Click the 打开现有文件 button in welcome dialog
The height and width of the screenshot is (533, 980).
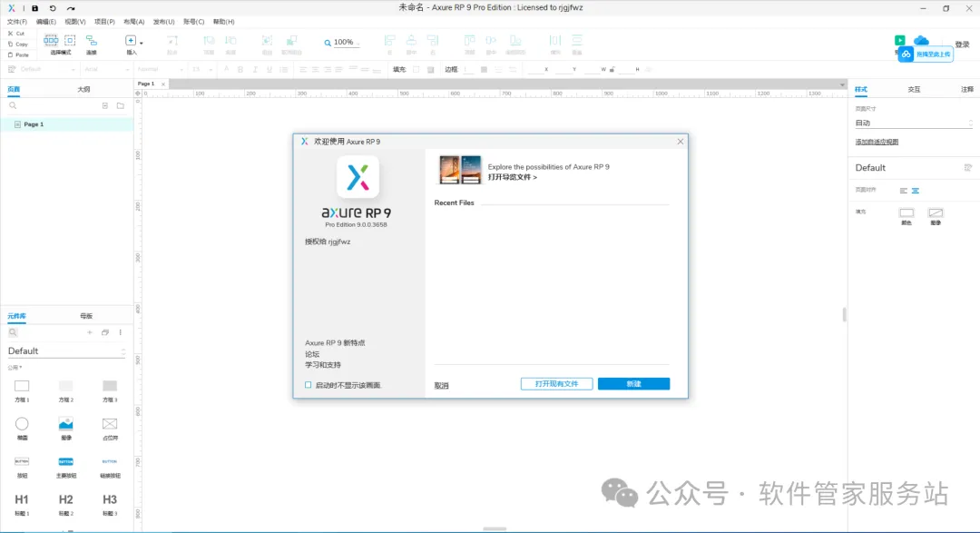(x=556, y=383)
